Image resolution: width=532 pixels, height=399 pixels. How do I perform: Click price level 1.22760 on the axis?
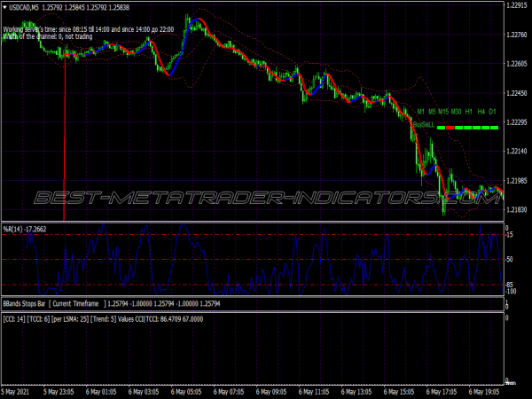516,35
